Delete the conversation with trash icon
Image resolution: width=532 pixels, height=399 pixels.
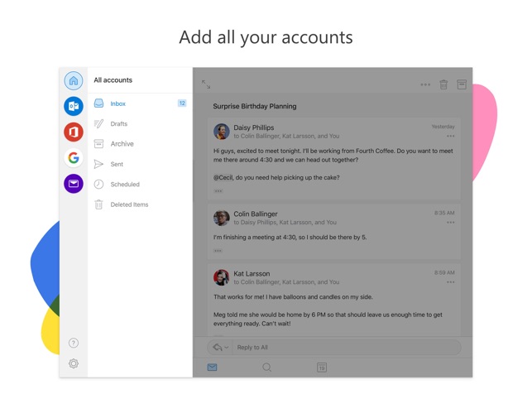443,84
